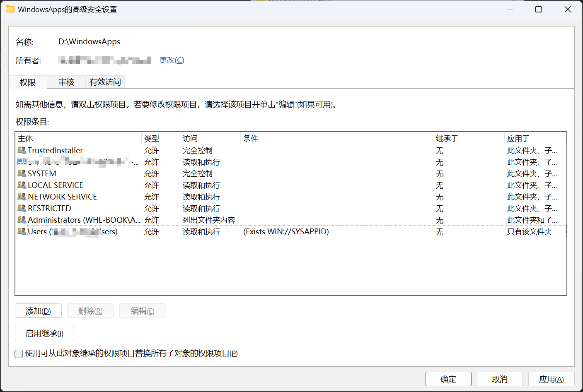Confirm with the 确定 button
This screenshot has width=583, height=392.
click(x=448, y=379)
